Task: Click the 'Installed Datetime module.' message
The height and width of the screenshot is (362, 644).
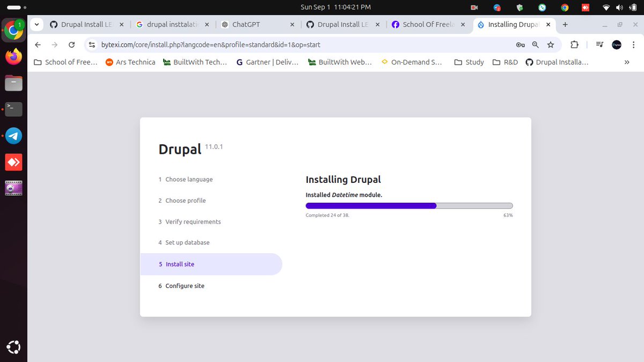Action: (x=344, y=195)
